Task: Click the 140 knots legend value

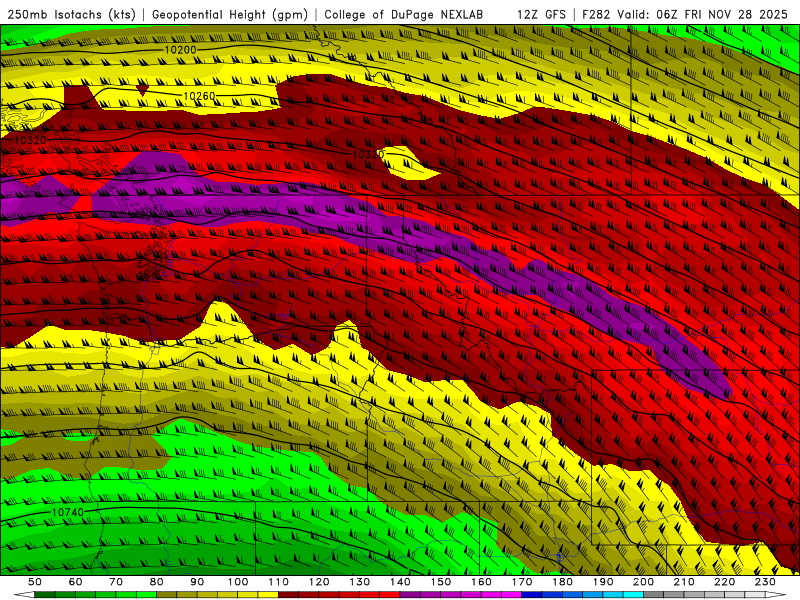Action: pos(400,582)
